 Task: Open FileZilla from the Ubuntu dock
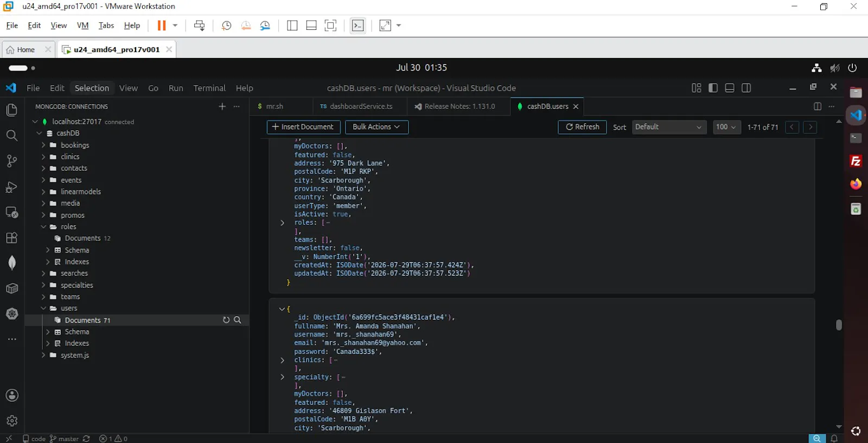pos(856,161)
